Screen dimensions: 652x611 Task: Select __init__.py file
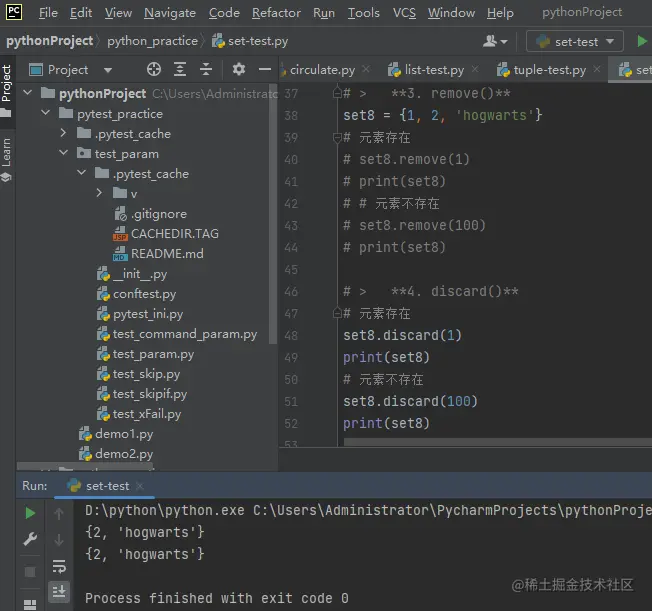(132, 274)
